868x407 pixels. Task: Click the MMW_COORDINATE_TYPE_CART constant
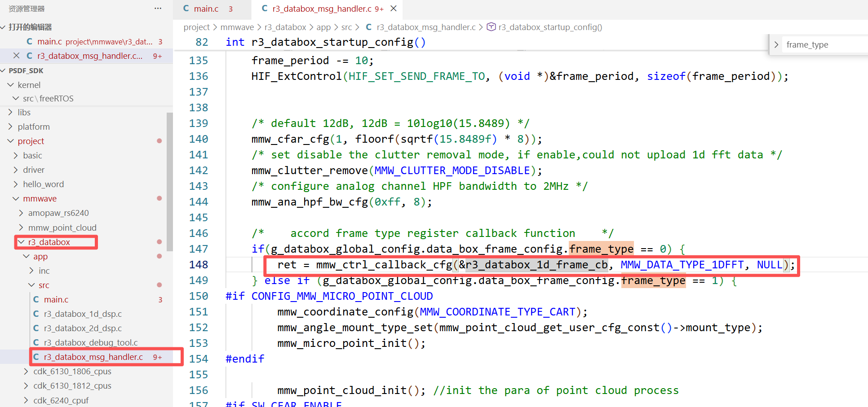497,312
